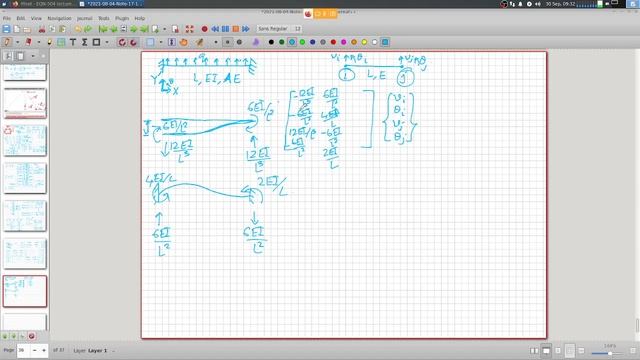
Task: Open the Tools menu
Action: [104, 18]
